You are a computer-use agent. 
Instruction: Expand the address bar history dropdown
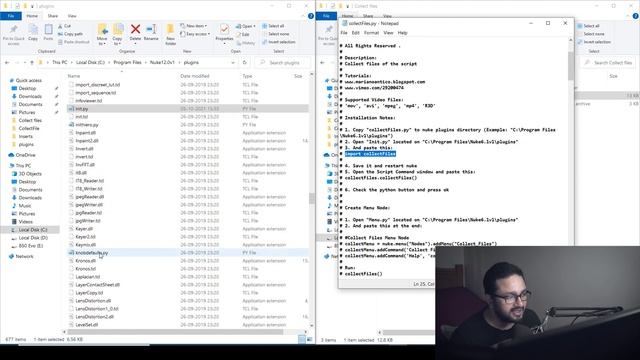pyautogui.click(x=233, y=62)
